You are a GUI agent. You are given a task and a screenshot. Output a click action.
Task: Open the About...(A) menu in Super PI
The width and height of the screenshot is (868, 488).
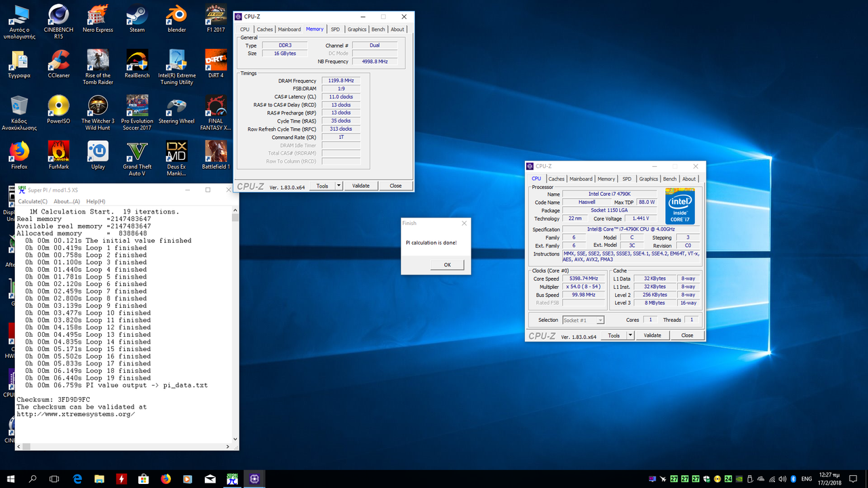[x=67, y=201]
